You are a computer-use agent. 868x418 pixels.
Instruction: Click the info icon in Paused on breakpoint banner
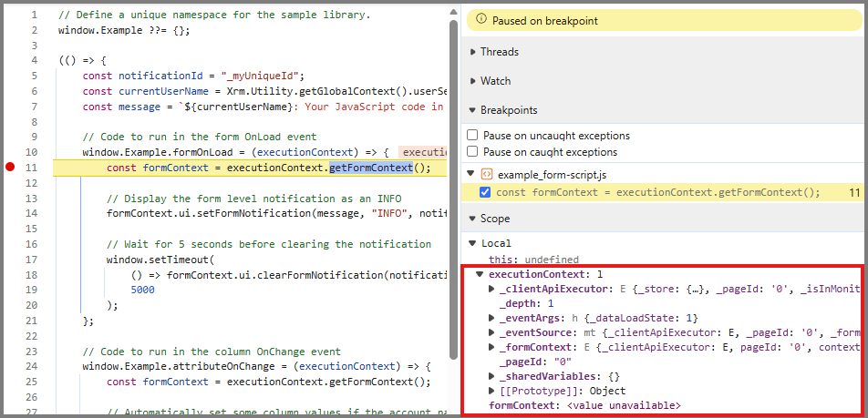481,20
